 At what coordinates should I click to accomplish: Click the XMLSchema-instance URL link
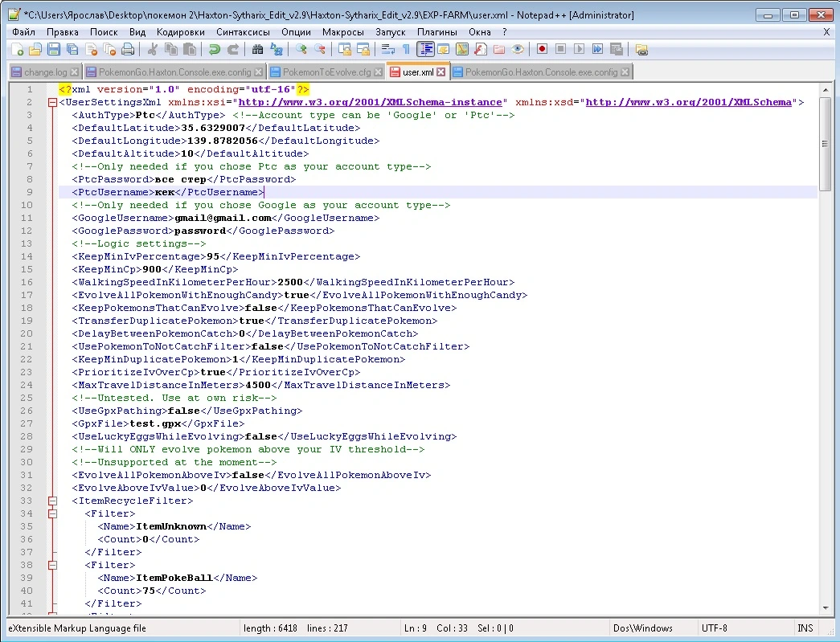[371, 102]
